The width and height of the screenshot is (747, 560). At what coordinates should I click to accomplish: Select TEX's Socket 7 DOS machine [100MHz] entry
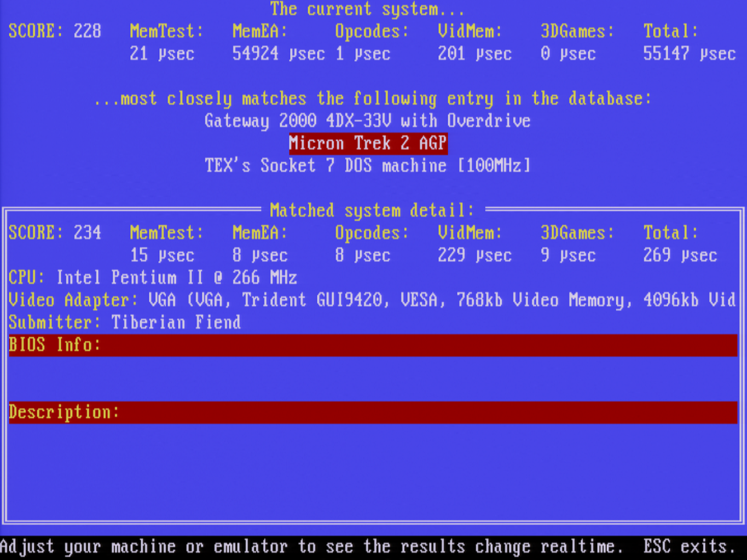click(368, 166)
